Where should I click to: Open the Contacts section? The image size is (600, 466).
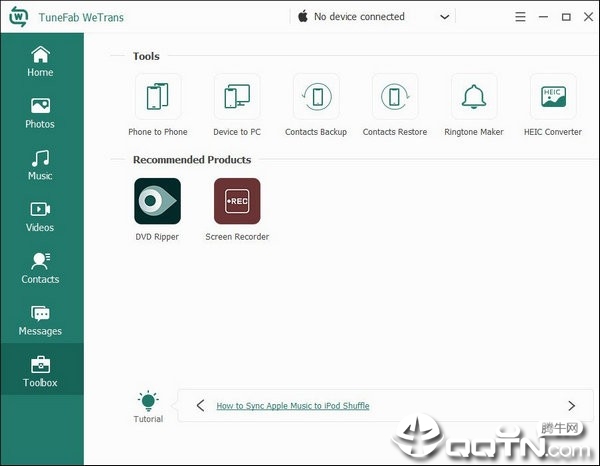pos(40,268)
